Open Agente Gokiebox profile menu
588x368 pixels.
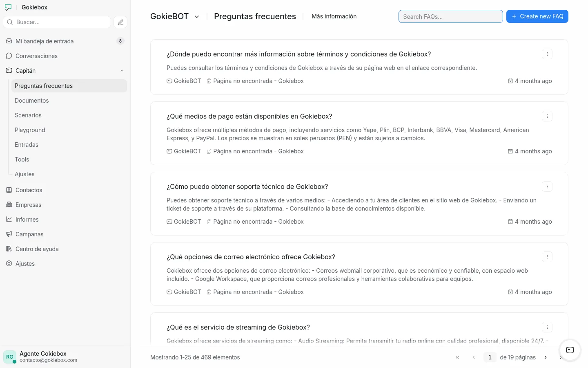(x=65, y=357)
